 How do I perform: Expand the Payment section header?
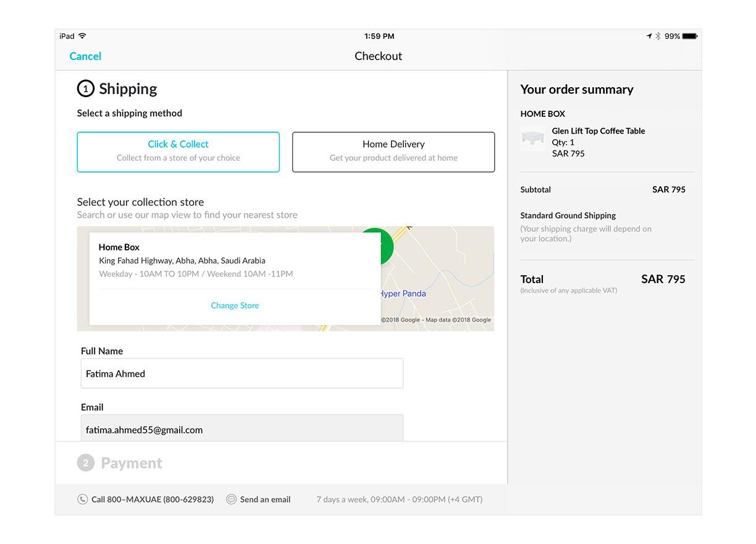(x=132, y=463)
